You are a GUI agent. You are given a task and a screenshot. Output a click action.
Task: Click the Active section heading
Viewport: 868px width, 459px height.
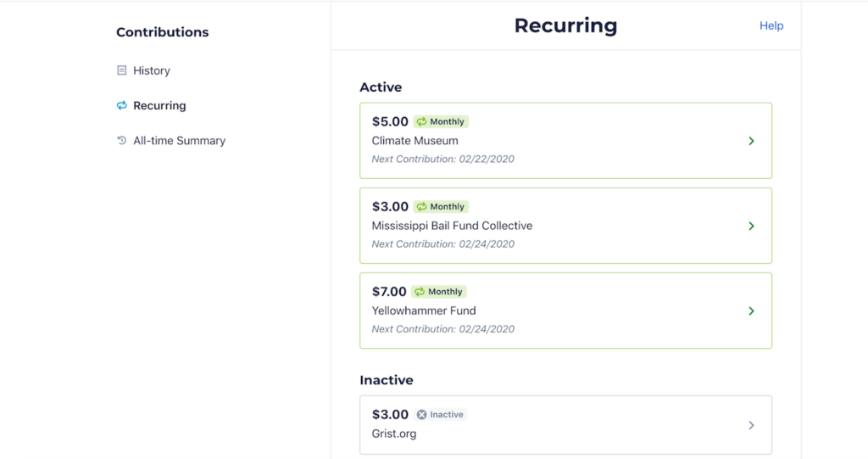(x=381, y=87)
